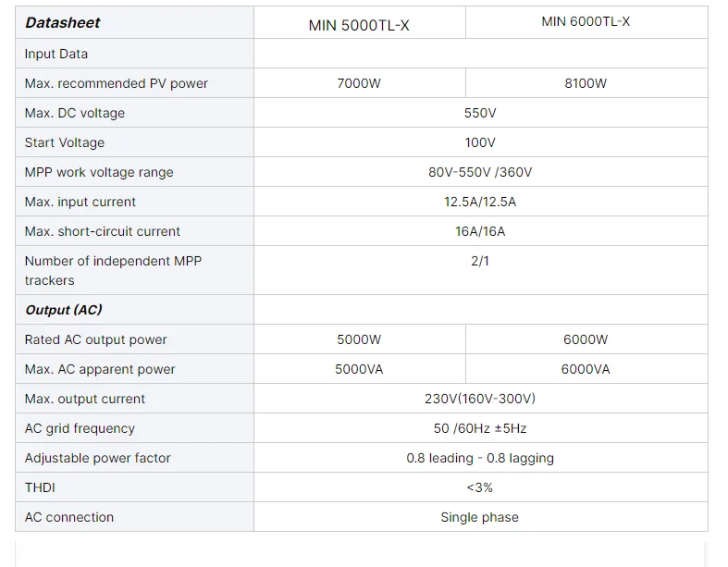Select the Single phase AC connection value
728x567 pixels.
pyautogui.click(x=480, y=517)
